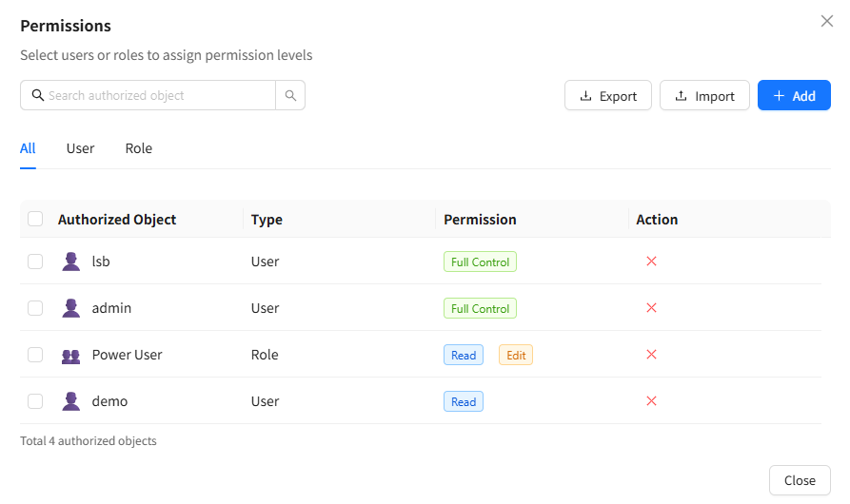Click the lsb user avatar icon
850x504 pixels.
click(x=70, y=262)
